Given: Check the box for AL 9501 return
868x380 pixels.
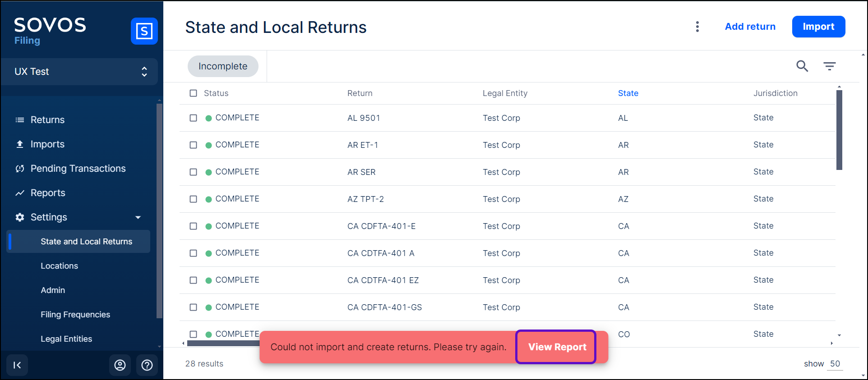Looking at the screenshot, I should (194, 118).
